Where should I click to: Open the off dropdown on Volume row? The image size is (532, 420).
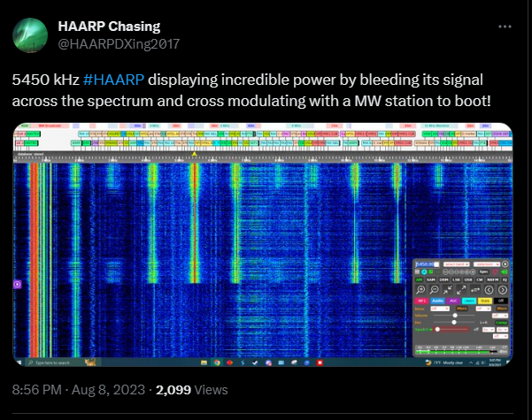pos(500,316)
